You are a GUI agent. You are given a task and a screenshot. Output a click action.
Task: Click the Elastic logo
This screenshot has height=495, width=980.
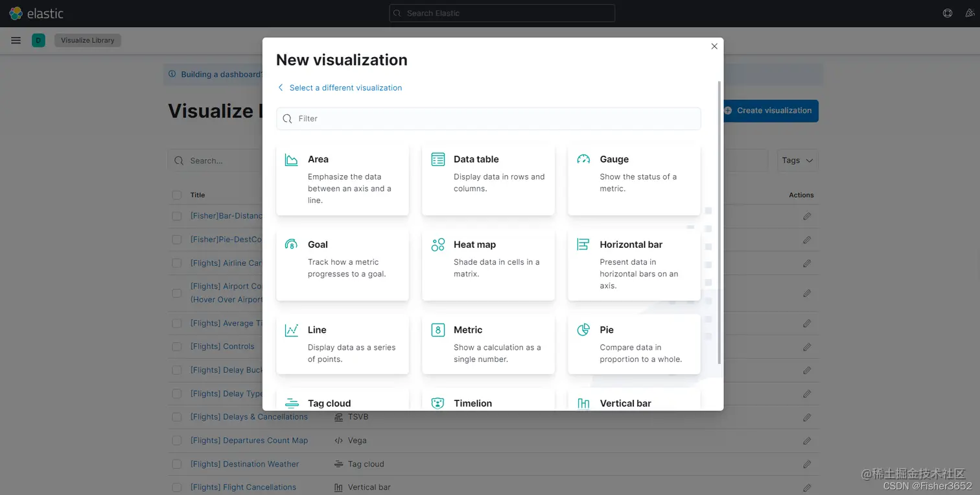tap(36, 13)
